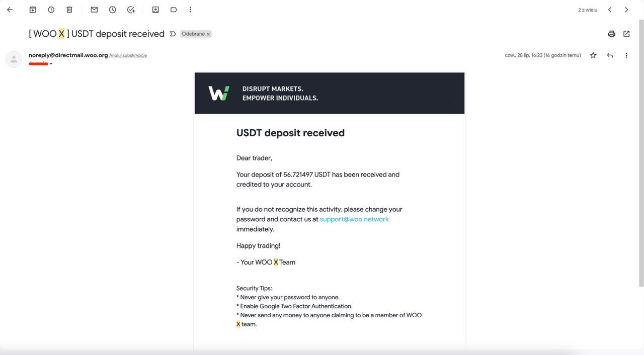644x355 pixels.
Task: Snooze this email with clock icon
Action: 113,10
